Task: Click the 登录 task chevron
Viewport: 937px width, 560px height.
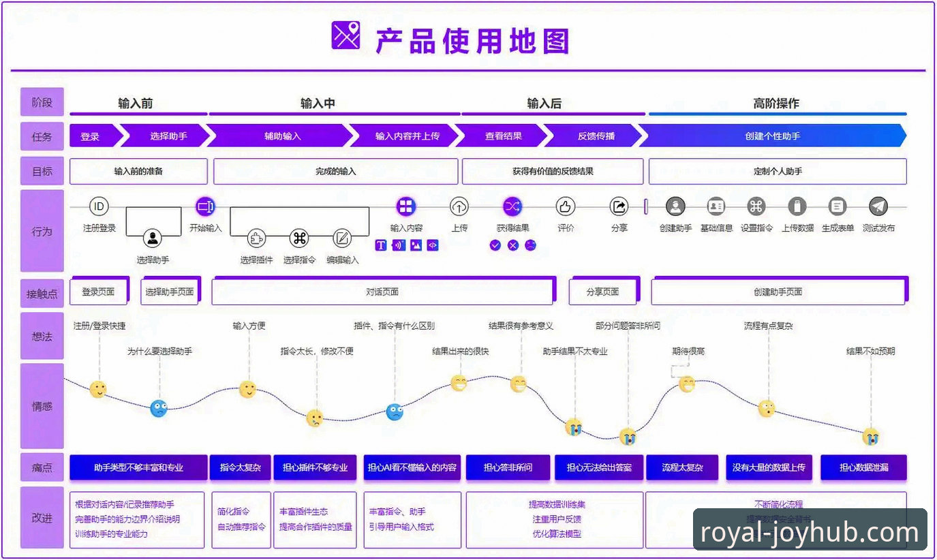Action: [x=93, y=136]
